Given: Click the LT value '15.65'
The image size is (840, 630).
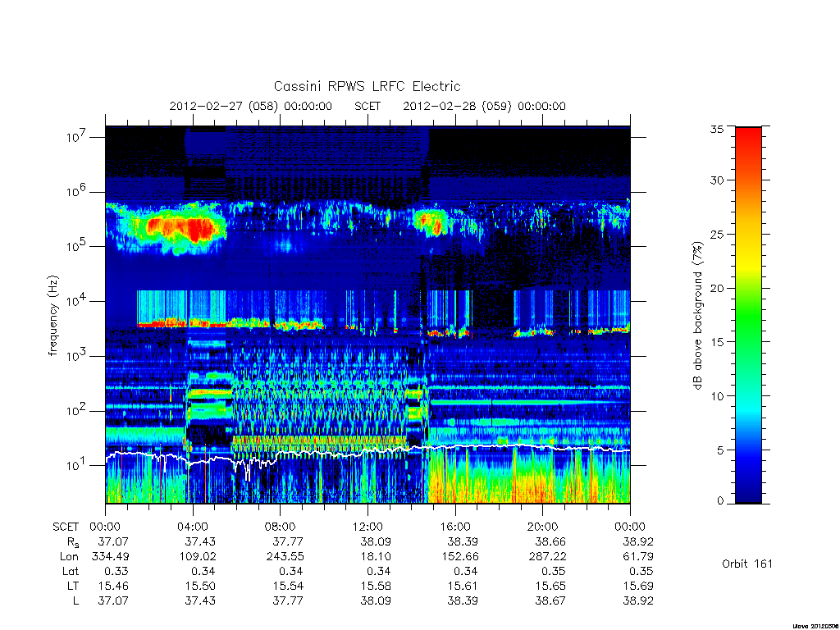Looking at the screenshot, I should [550, 586].
